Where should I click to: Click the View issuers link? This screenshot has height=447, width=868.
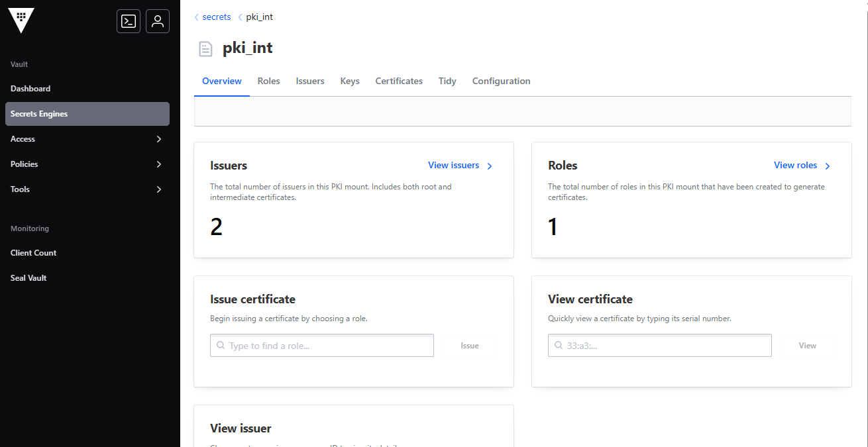coord(454,166)
